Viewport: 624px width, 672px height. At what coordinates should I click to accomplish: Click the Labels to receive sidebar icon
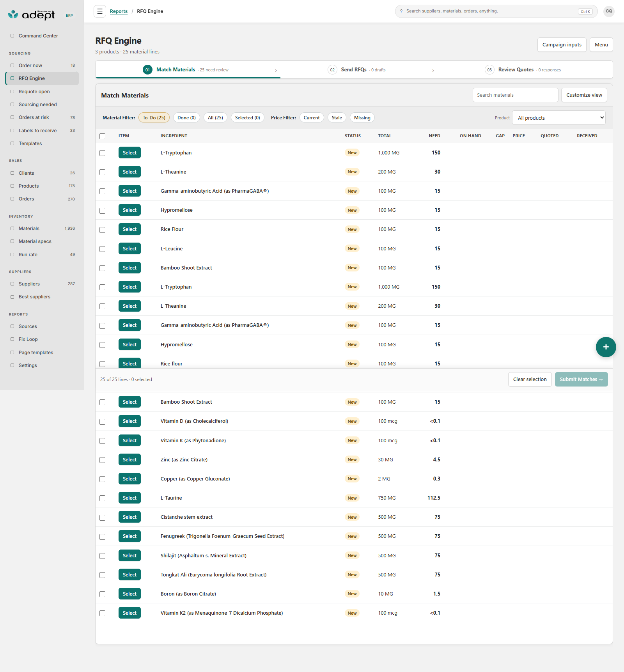tap(12, 131)
